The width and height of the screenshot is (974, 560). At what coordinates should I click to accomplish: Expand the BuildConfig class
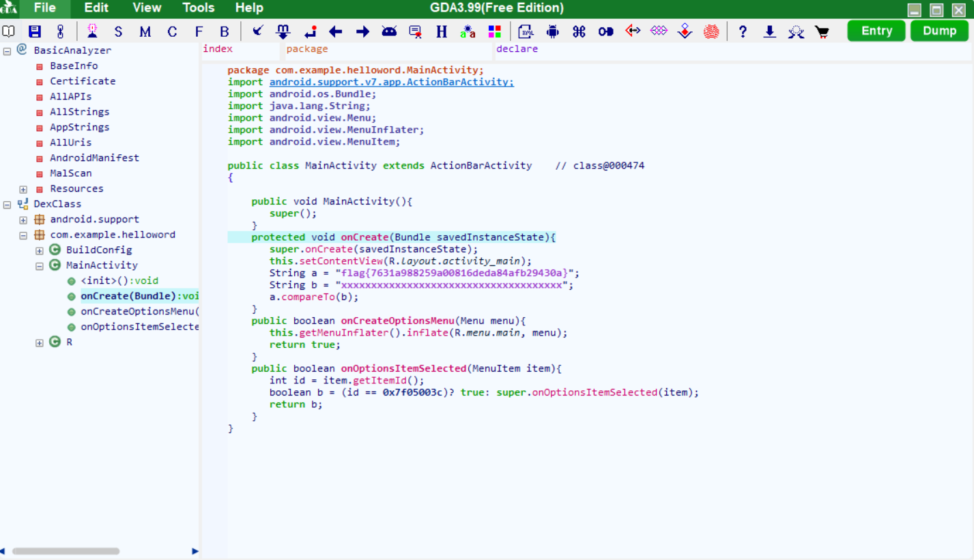point(40,251)
